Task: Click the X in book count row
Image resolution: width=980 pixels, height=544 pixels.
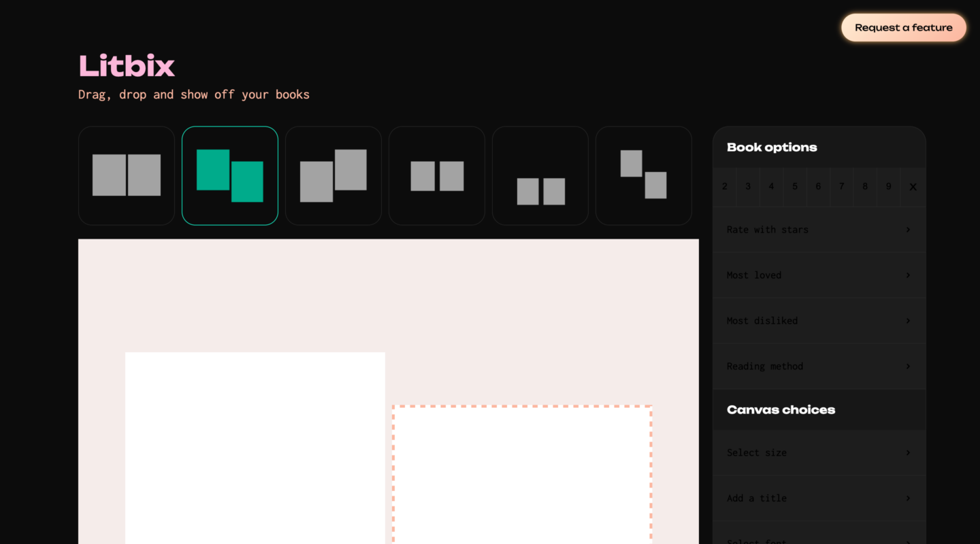Action: tap(913, 186)
